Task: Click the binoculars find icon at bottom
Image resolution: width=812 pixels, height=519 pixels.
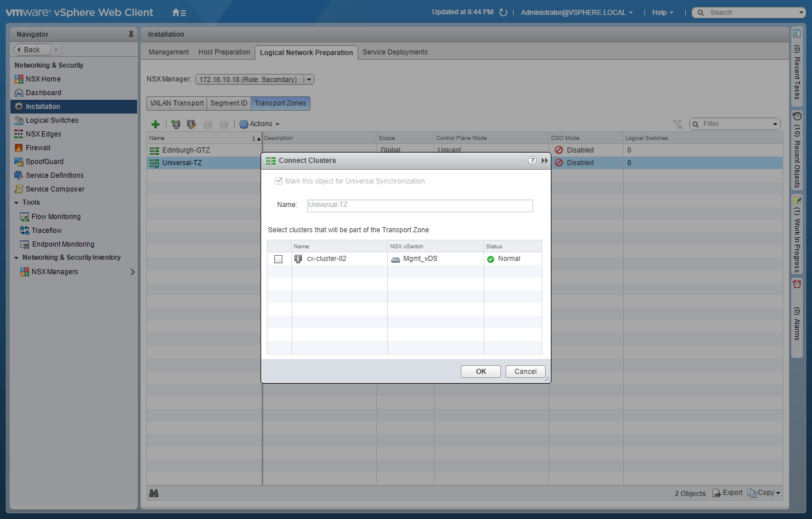Action: click(x=154, y=493)
